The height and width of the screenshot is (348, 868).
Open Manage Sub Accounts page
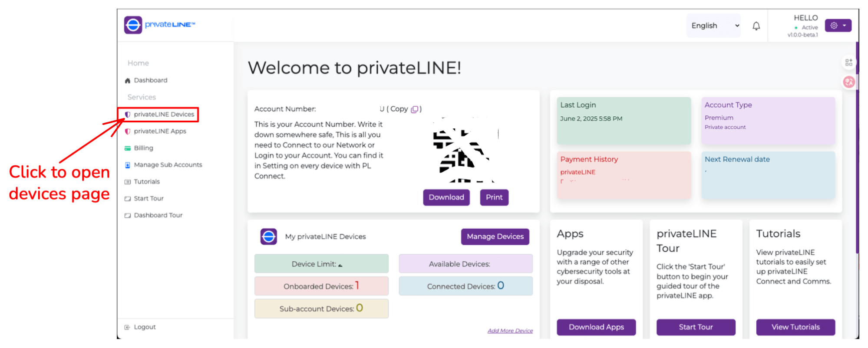168,165
